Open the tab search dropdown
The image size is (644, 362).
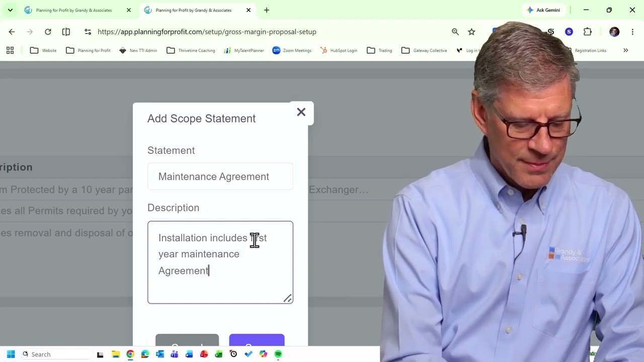tap(10, 10)
